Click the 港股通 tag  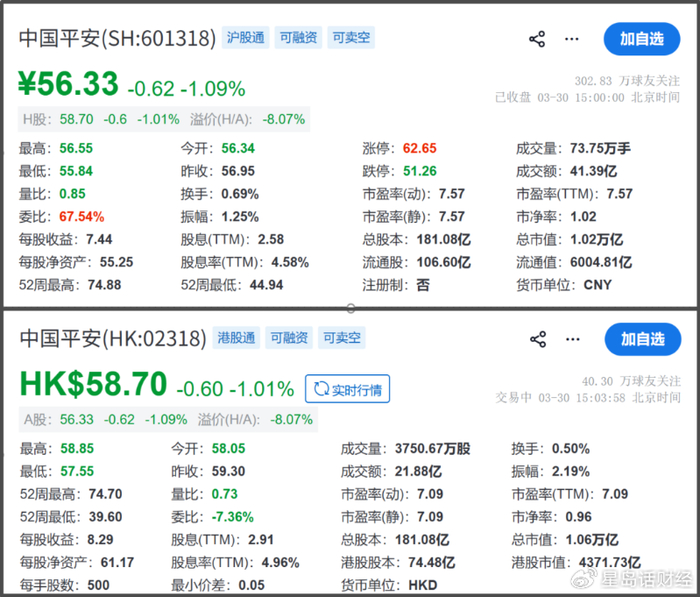[236, 338]
